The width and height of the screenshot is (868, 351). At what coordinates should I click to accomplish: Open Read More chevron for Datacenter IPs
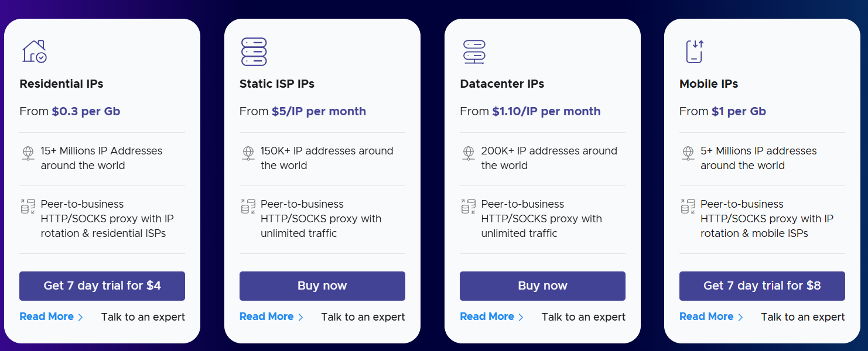pos(521,317)
